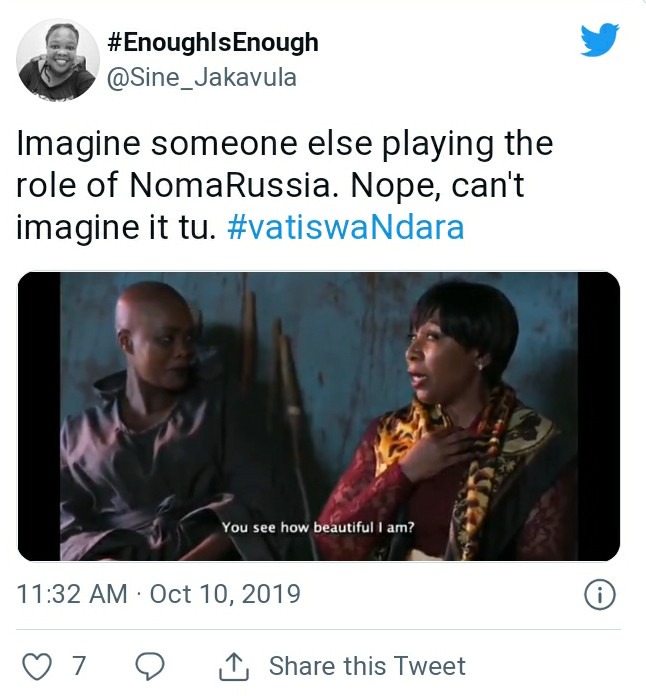The height and width of the screenshot is (696, 646).
Task: Open the profile picture of Sine_Jakavula
Action: 58,59
